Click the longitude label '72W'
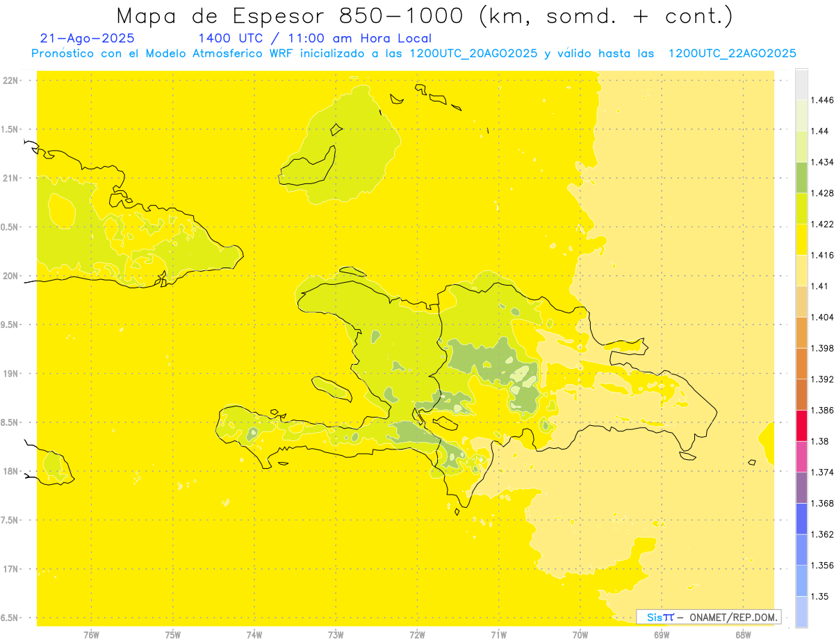Image resolution: width=834 pixels, height=644 pixels. (417, 635)
